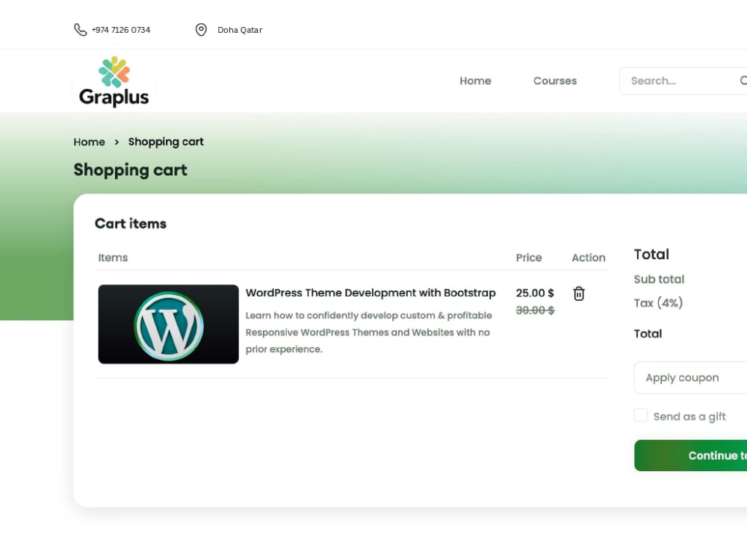Screen dimensions: 747x560
Task: Click the breadcrumb chevron separator
Action: tap(117, 142)
